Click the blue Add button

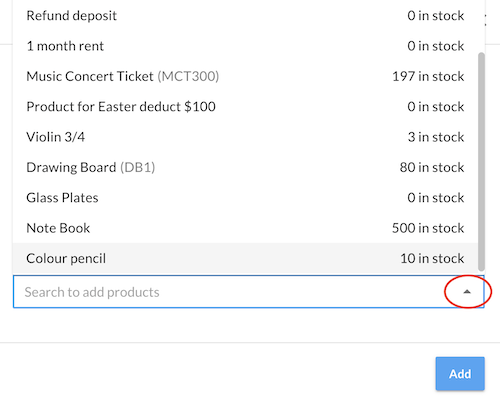pos(460,374)
